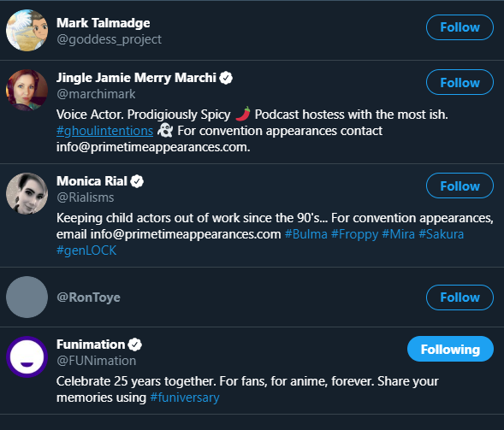This screenshot has height=430, width=504.
Task: Follow Monica Rial's account
Action: tap(460, 186)
